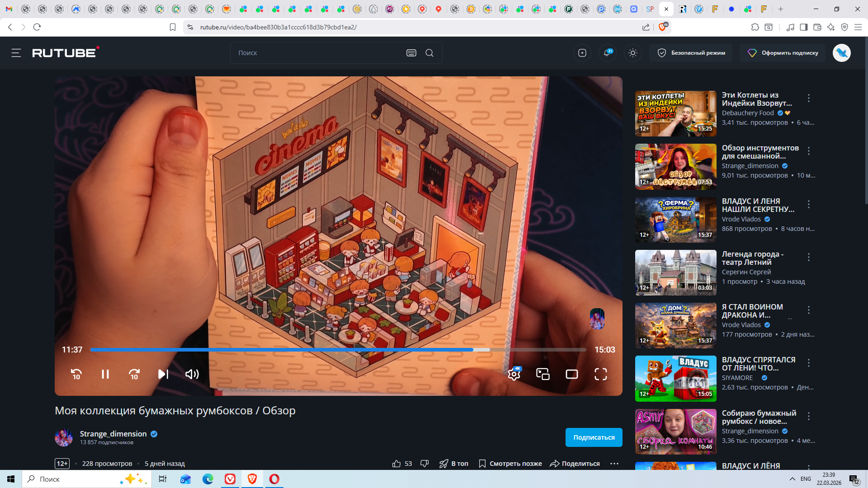
Task: Seek on the video progress bar
Action: (x=316, y=350)
